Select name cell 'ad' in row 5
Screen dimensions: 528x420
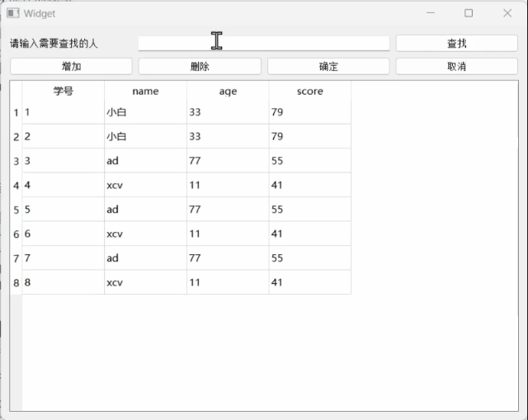(145, 209)
